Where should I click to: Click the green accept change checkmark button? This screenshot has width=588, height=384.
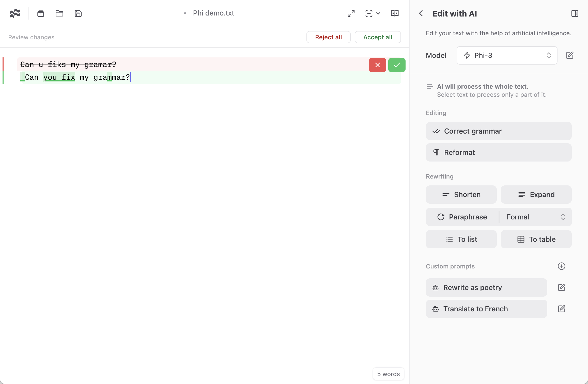(397, 65)
